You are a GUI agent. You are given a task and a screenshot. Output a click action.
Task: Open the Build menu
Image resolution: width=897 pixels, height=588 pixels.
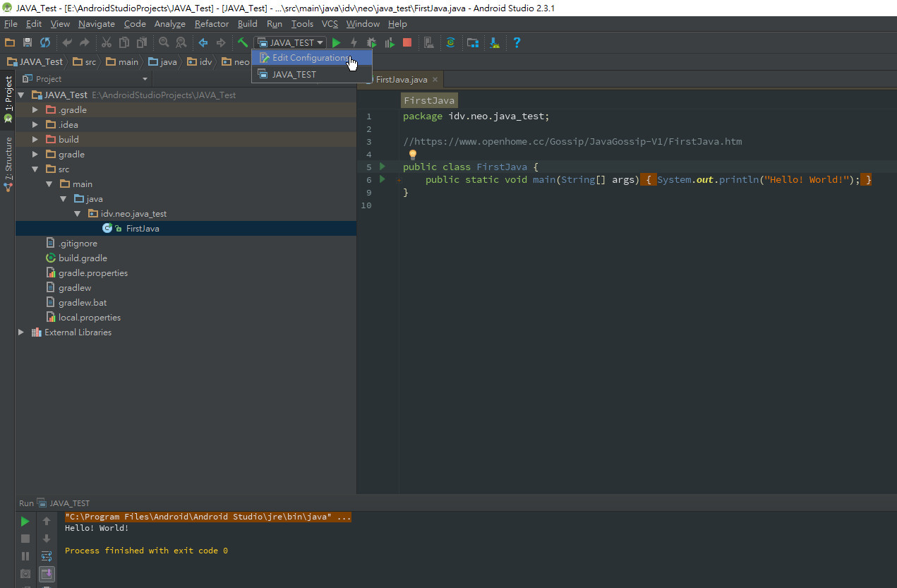[x=248, y=24]
